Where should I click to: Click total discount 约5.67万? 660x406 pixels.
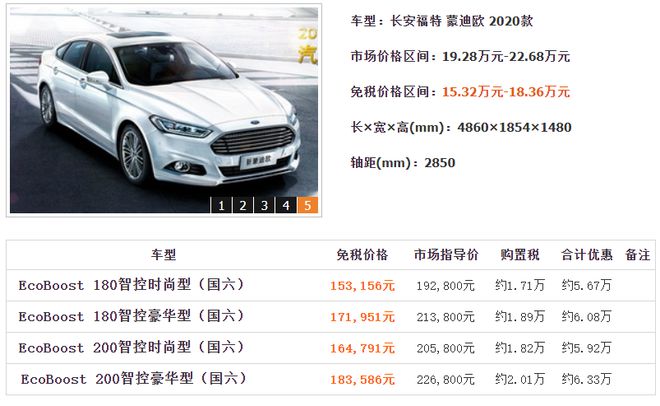[x=586, y=286]
